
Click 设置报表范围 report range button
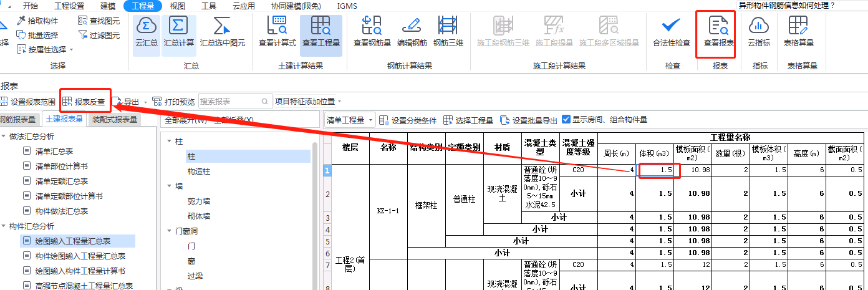[x=27, y=102]
